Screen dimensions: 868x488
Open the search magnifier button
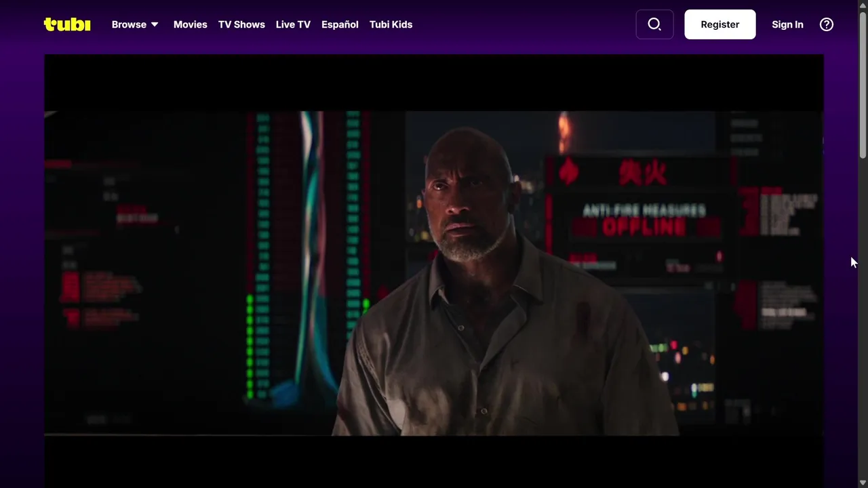pyautogui.click(x=654, y=24)
